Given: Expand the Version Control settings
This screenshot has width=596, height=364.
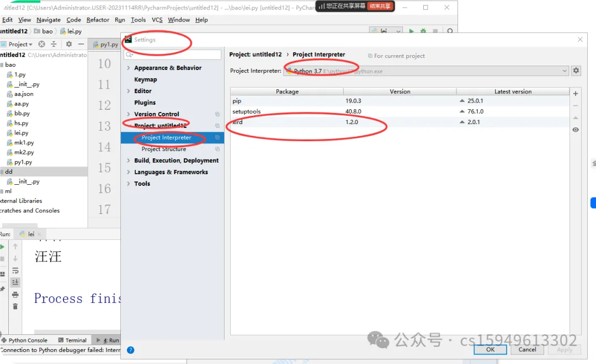Looking at the screenshot, I should coord(129,114).
